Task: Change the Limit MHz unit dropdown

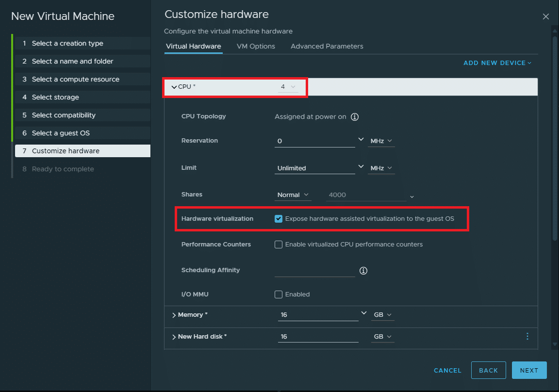Action: (x=381, y=168)
